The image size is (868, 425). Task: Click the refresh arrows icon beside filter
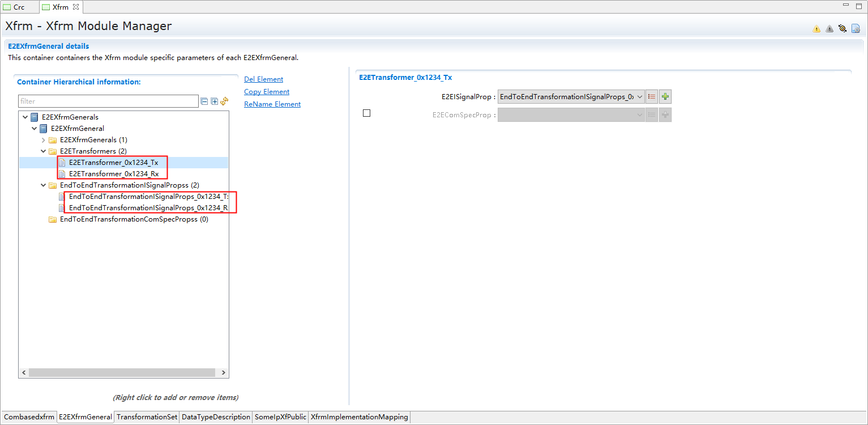224,101
